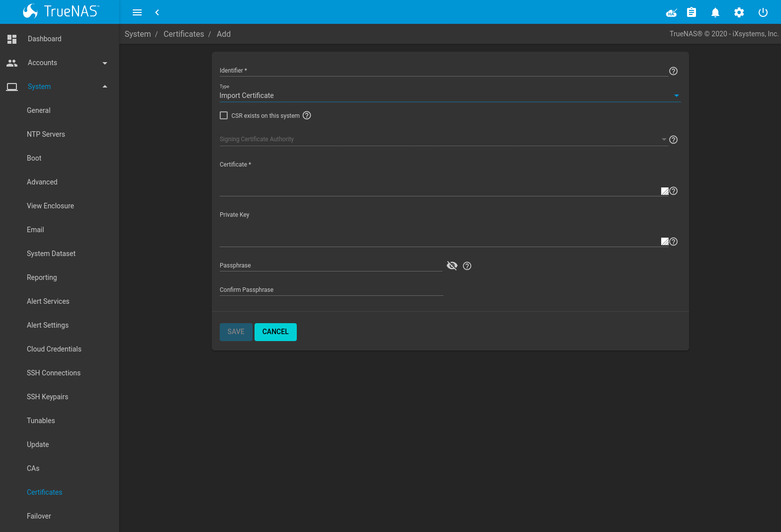Open Boot section

click(x=34, y=158)
